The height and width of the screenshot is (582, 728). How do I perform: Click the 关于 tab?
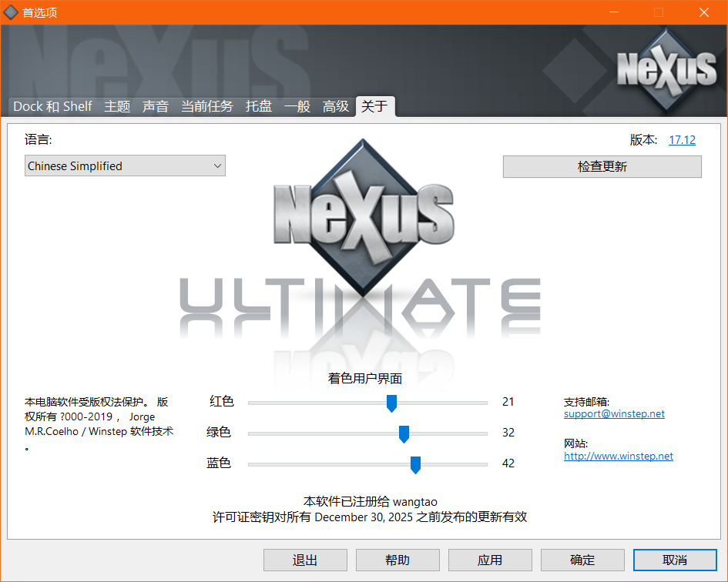point(374,107)
